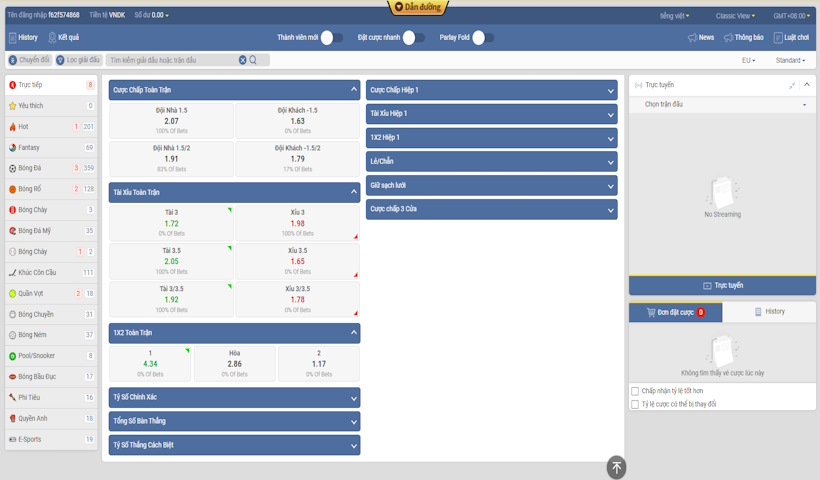The height and width of the screenshot is (480, 820).
Task: Bet on Đội Nhà 1.5 at 2.07
Action: click(x=171, y=121)
